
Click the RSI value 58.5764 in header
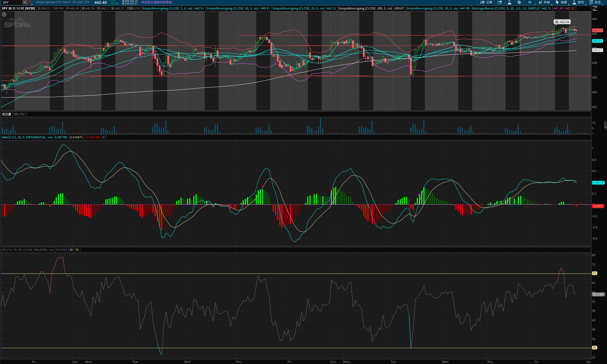click(x=61, y=250)
